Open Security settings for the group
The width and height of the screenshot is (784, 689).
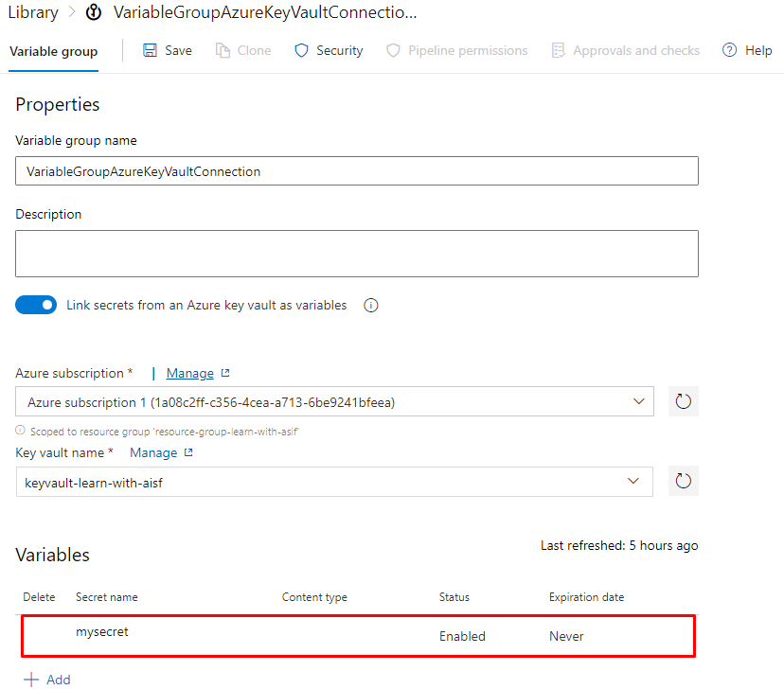point(328,50)
